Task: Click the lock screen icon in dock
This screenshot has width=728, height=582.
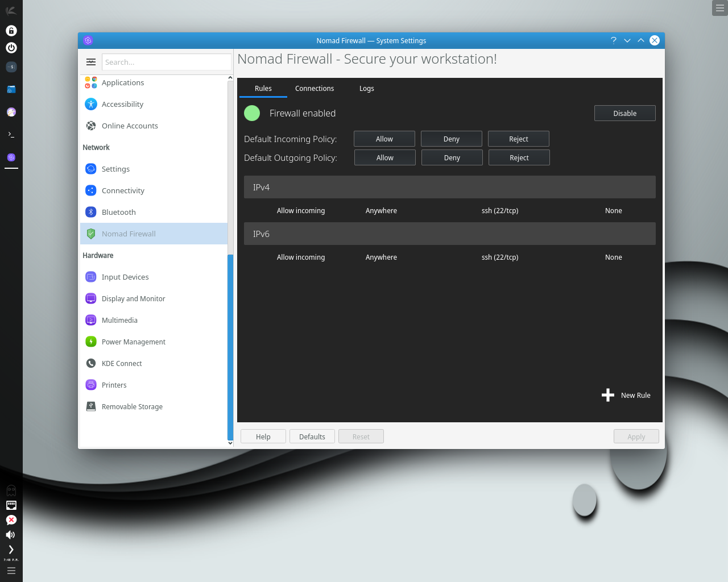Action: point(11,31)
